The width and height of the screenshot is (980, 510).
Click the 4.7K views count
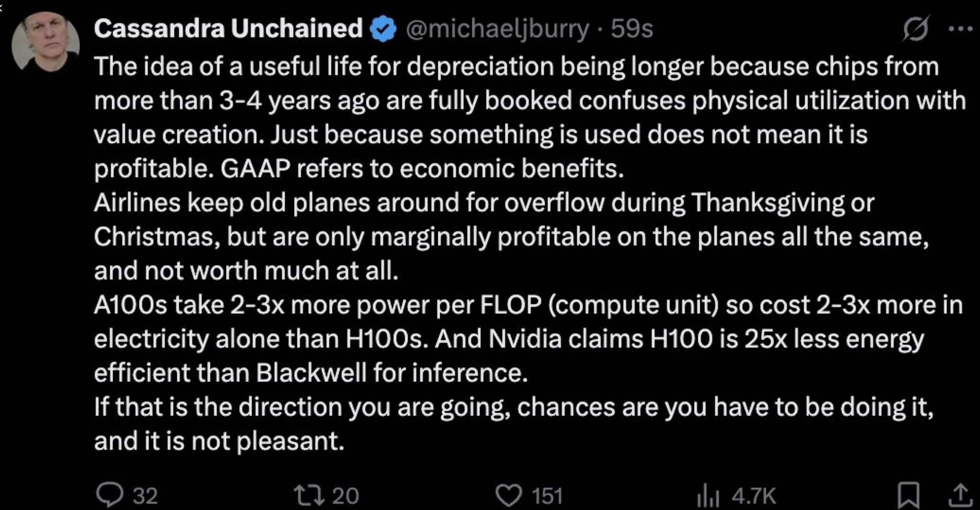click(x=753, y=496)
